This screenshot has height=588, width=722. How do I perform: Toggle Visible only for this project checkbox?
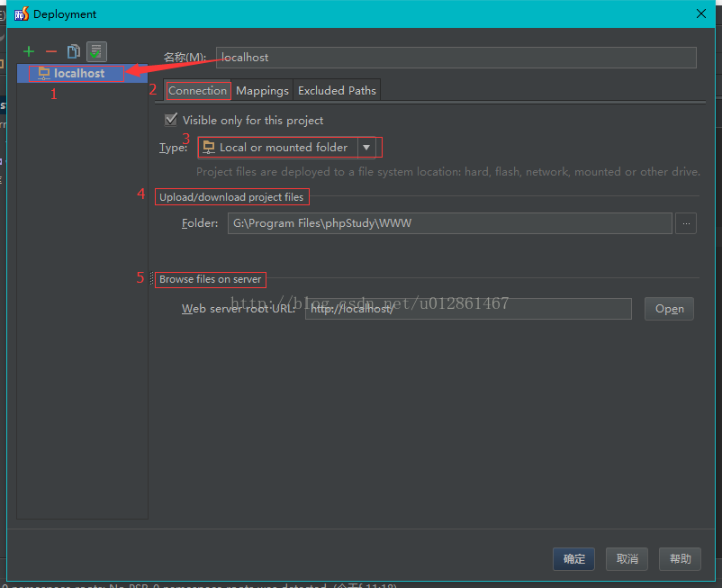tap(171, 120)
